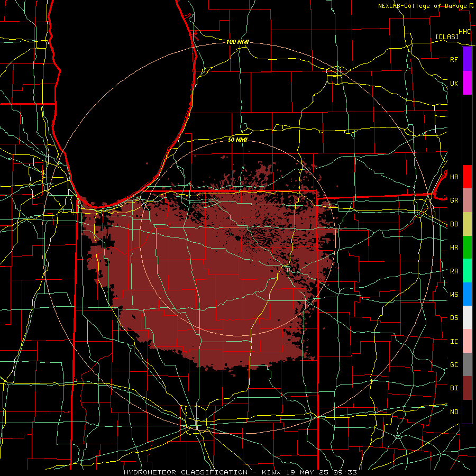This screenshot has width=476, height=476.
Task: Click the light pink IC legend swatch
Action: tap(467, 341)
